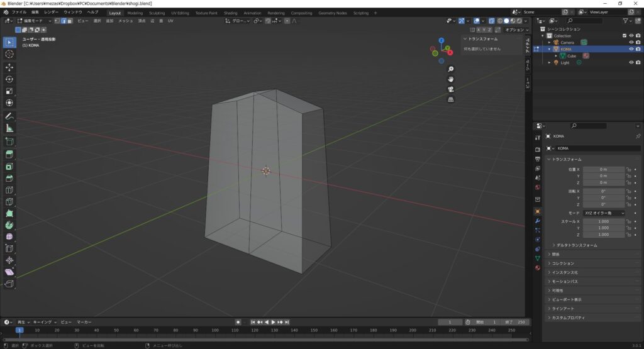Click the play animation button in timeline
Screen dimensions: 644x349
click(x=274, y=322)
